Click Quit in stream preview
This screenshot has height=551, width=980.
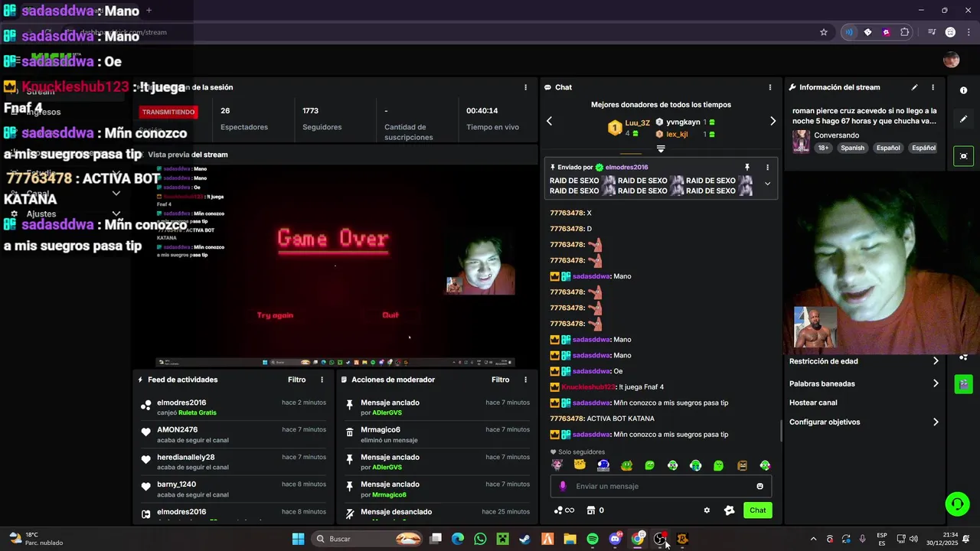[390, 315]
